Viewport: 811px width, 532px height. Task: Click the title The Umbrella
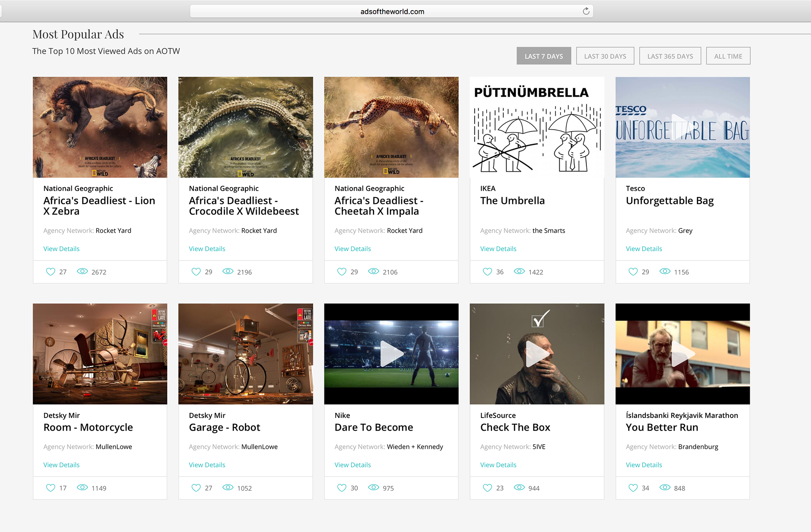point(512,201)
